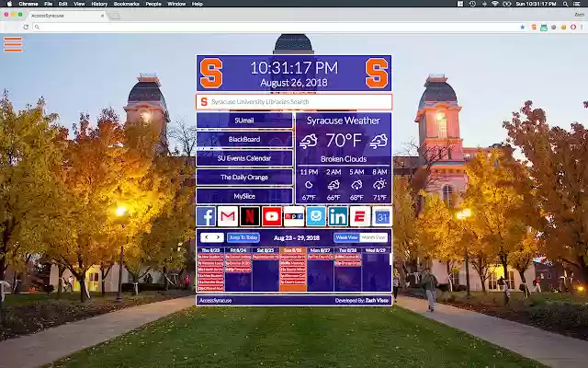Click the Zach profile button in Chrome

(x=580, y=15)
